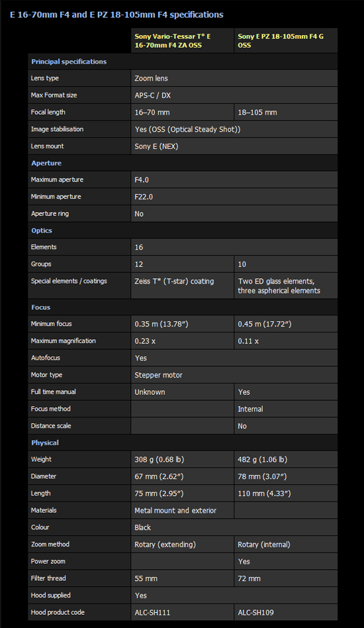Click the Elements value 16
The width and height of the screenshot is (364, 628).
(139, 248)
